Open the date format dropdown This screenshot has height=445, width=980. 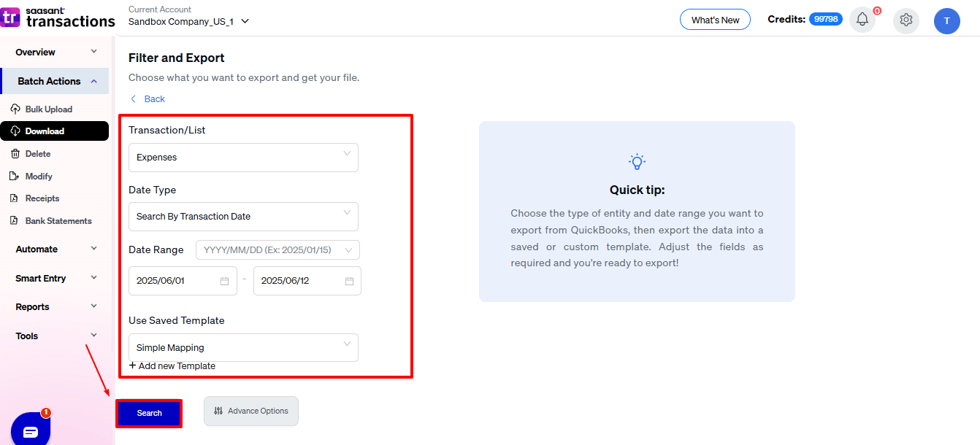[277, 250]
